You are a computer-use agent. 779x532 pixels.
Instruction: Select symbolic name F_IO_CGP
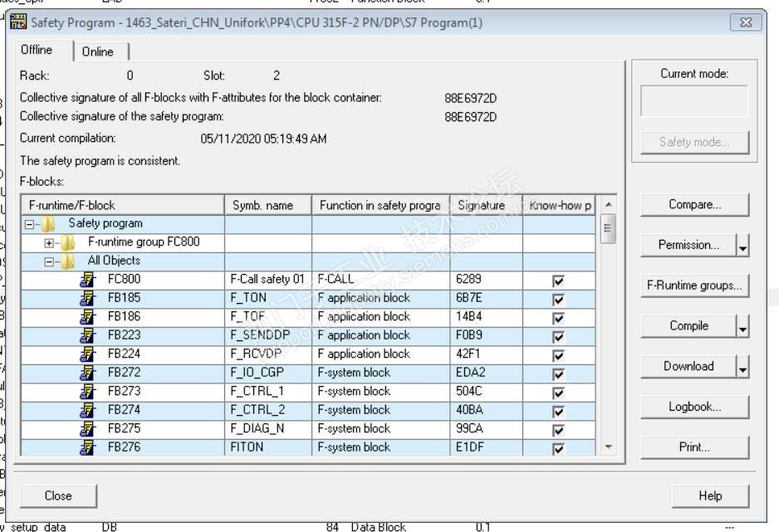(257, 373)
